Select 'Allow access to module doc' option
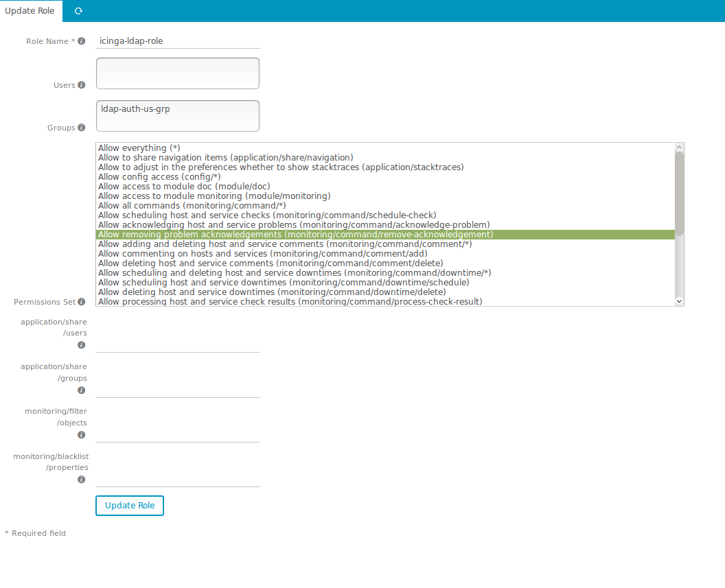725x588 pixels. tap(184, 187)
